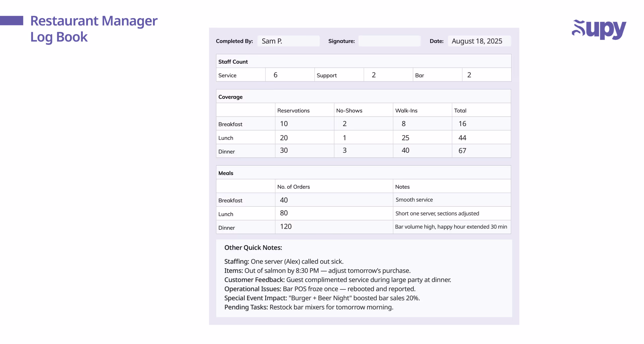644x344 pixels.
Task: Select the Meals section header
Action: point(226,173)
